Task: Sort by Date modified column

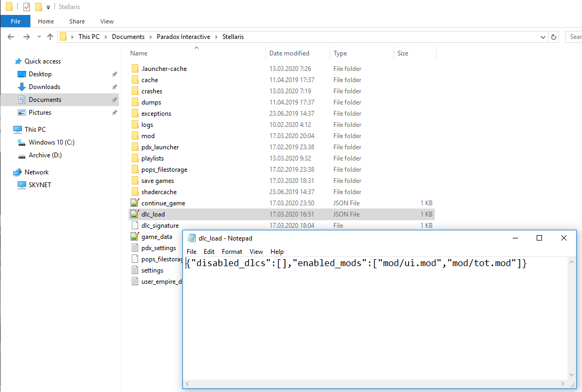Action: [290, 53]
